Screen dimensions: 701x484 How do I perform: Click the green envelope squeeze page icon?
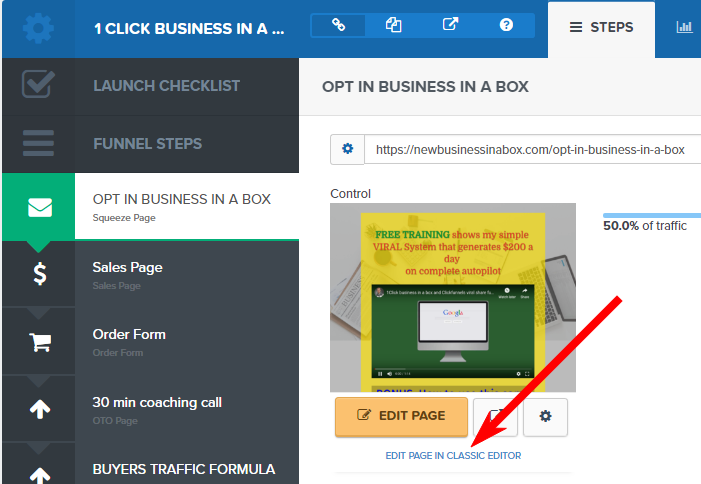[40, 207]
